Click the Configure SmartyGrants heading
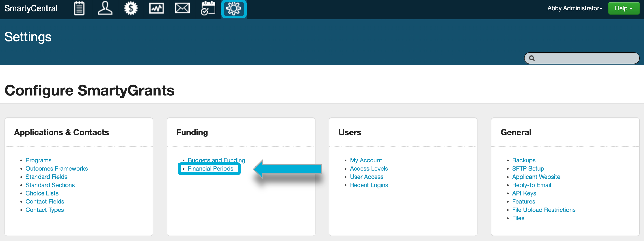This screenshot has width=644, height=241. [89, 90]
